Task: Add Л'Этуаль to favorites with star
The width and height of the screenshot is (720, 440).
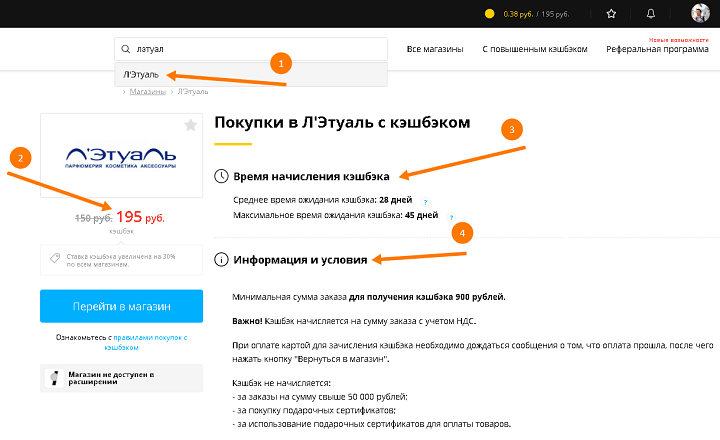Action: coord(191,125)
